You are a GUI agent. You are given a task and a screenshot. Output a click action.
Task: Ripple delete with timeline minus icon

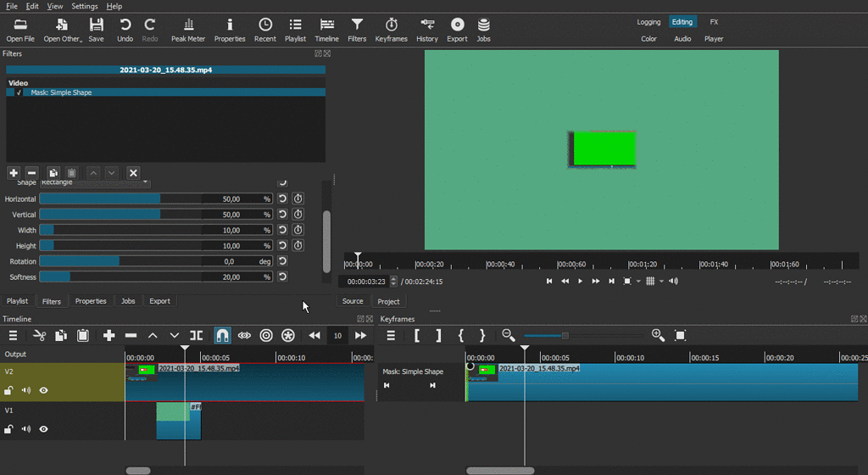click(131, 336)
